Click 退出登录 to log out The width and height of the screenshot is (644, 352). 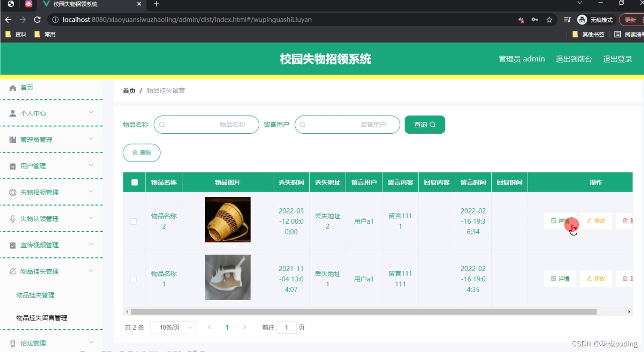pyautogui.click(x=617, y=59)
